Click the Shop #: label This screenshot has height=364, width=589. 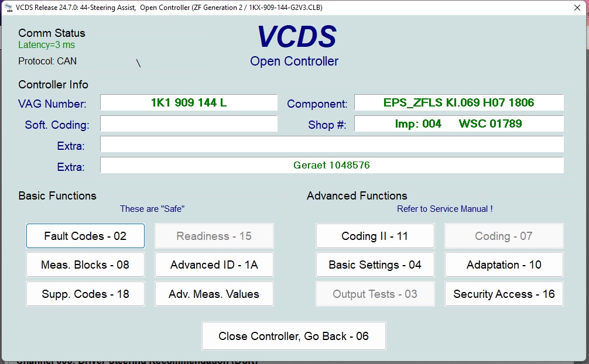[327, 125]
